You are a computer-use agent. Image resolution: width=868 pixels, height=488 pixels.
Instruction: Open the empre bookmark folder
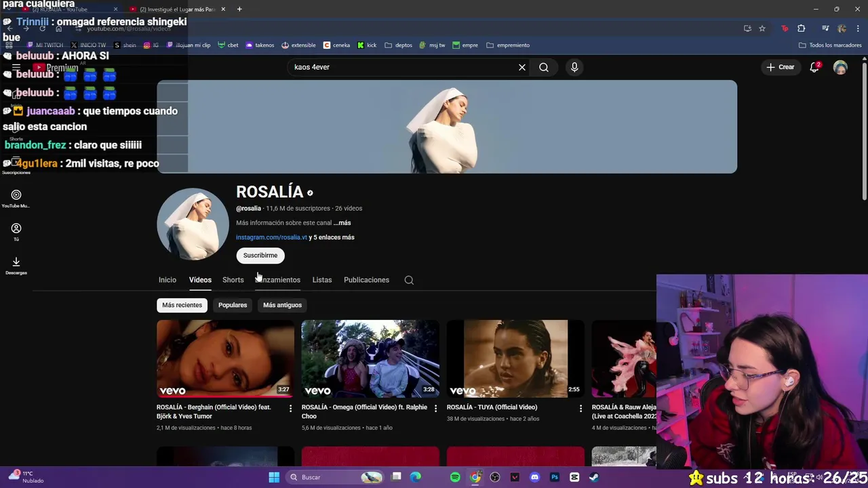point(465,45)
